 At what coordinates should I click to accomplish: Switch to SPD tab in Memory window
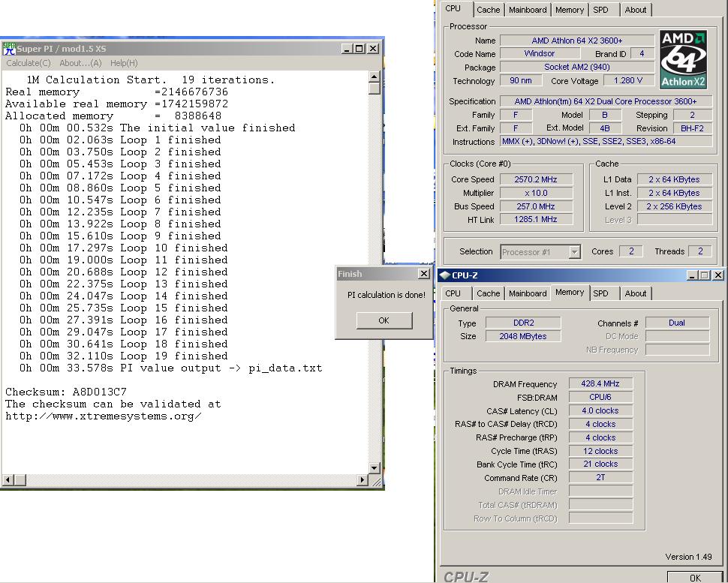[600, 293]
